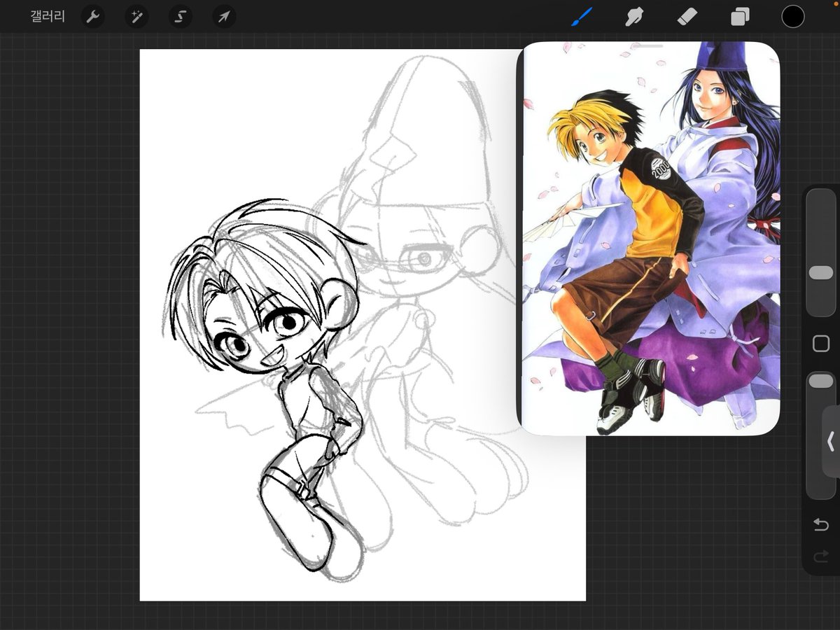Select the Brush tool
Image resolution: width=840 pixels, height=630 pixels.
pyautogui.click(x=582, y=16)
